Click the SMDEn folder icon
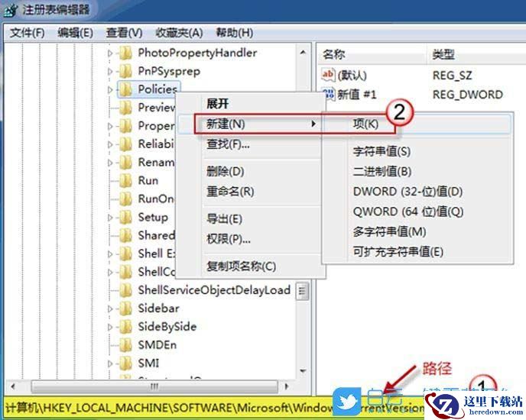Viewport: 526px width, 420px height. [126, 345]
